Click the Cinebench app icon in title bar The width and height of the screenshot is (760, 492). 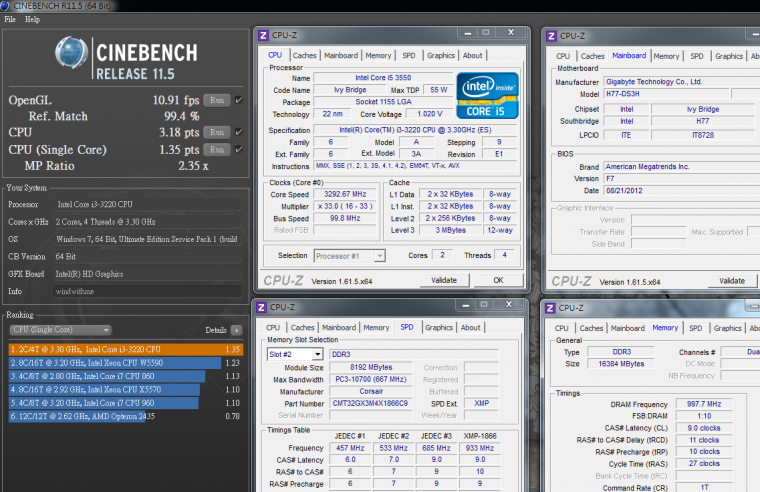6,5
